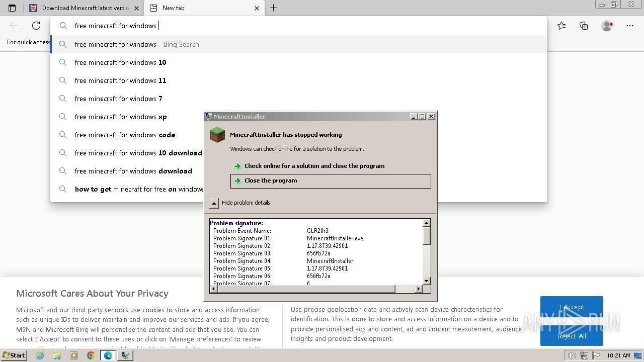The width and height of the screenshot is (644, 362).
Task: Open the Edge tab actions menu icon
Action: click(12, 8)
